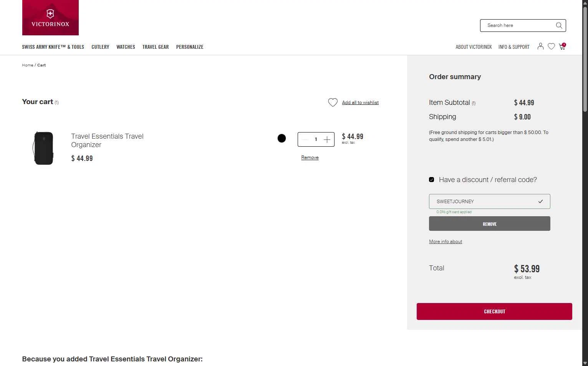Click the Order summary heading

pyautogui.click(x=455, y=77)
